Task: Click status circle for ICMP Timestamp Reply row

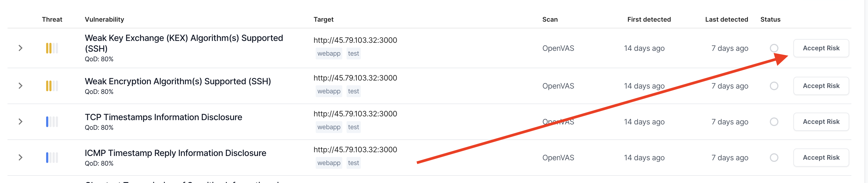Action: pos(774,157)
